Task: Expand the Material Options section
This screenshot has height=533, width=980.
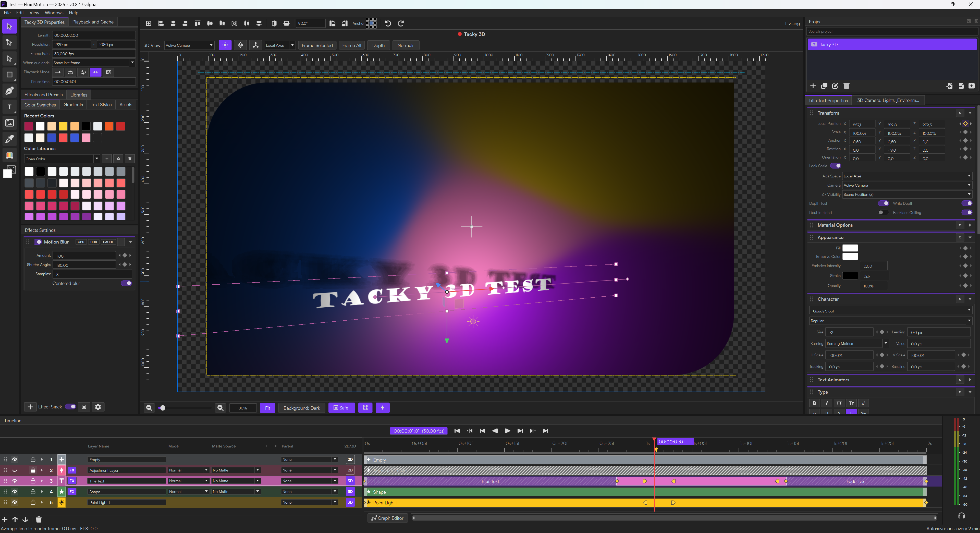Action: (x=970, y=225)
